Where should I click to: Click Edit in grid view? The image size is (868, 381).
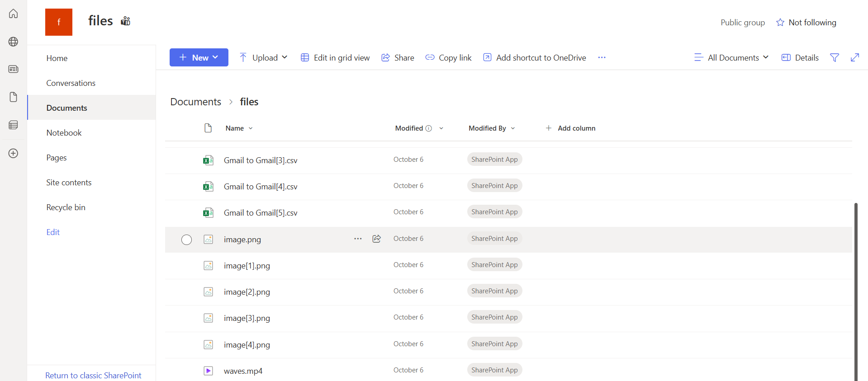pos(335,57)
